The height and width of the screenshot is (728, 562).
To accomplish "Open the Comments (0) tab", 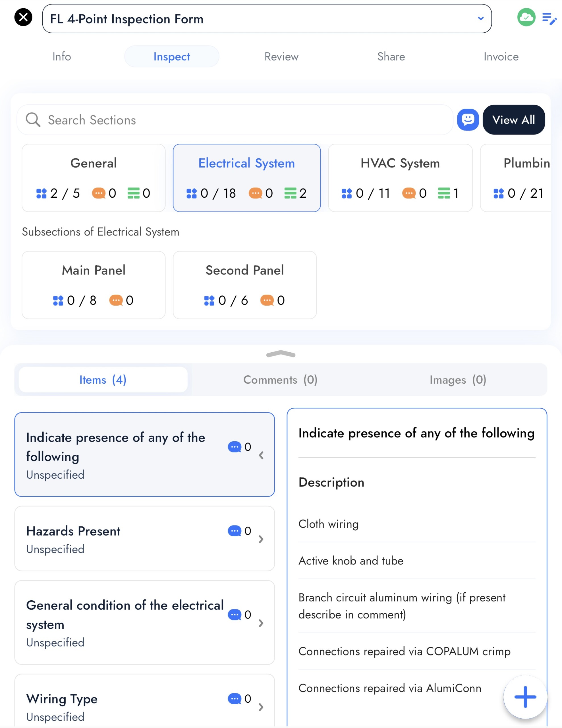I will click(280, 380).
